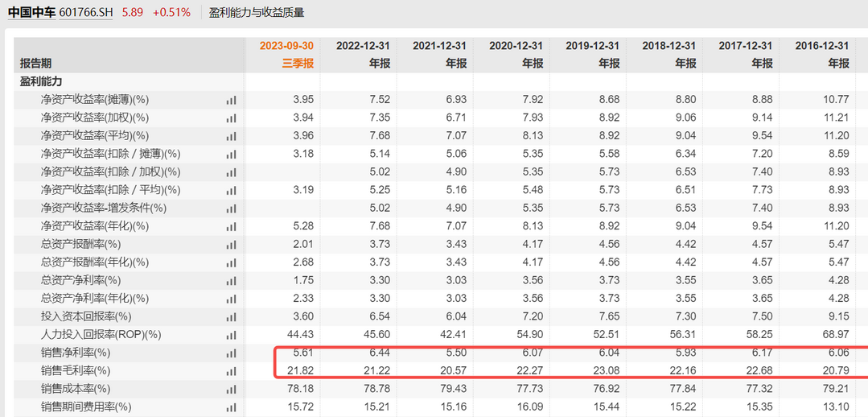Select 净资产收益率(加权) value 11.21
The width and height of the screenshot is (868, 417).
click(x=835, y=118)
